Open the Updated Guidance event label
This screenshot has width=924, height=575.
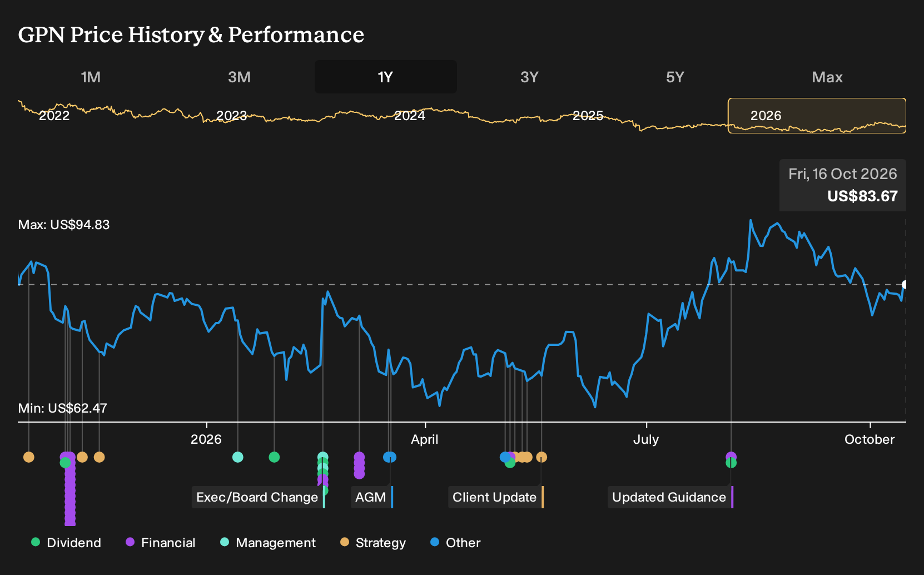point(670,497)
